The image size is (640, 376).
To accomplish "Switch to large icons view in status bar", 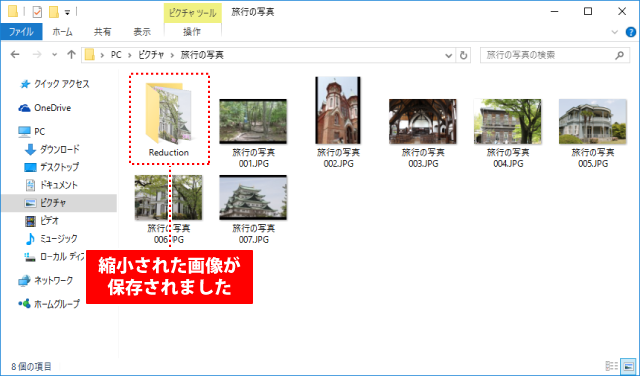I will [x=628, y=366].
